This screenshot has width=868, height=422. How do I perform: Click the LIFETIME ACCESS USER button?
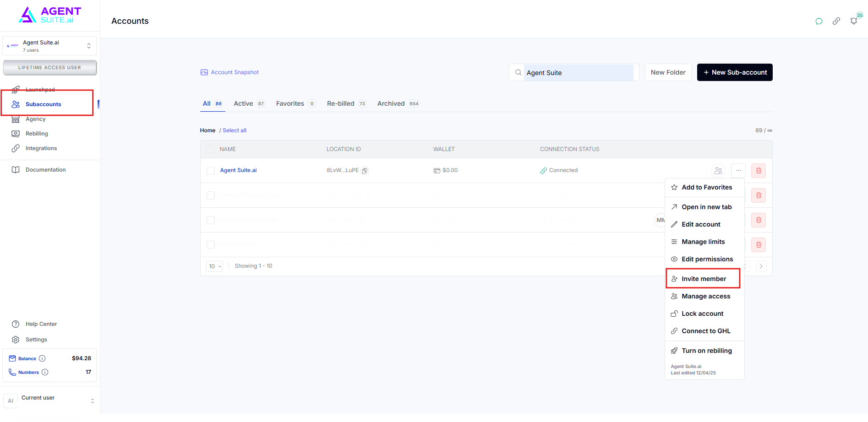click(x=50, y=68)
